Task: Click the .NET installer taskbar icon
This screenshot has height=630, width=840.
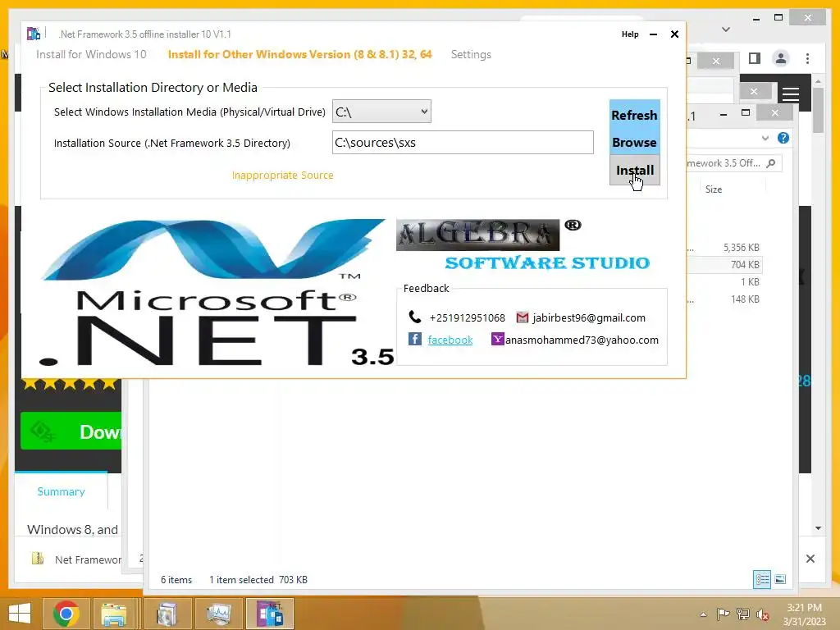Action: click(x=269, y=614)
